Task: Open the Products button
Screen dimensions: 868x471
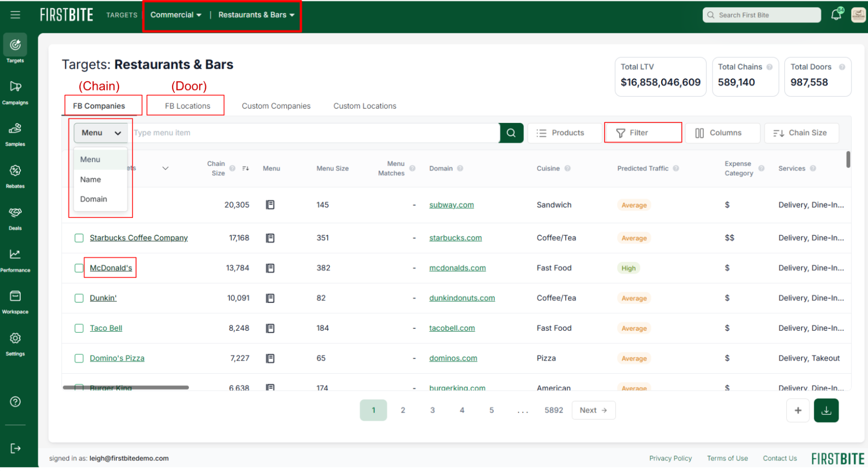Action: 564,133
